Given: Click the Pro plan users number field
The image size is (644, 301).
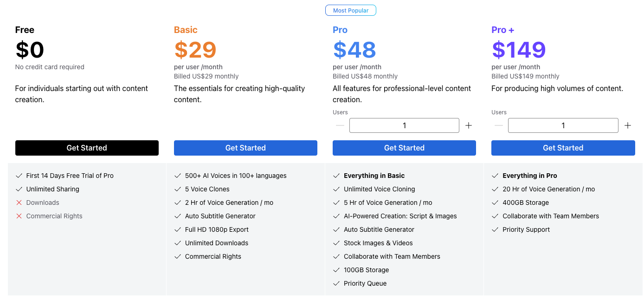Looking at the screenshot, I should click(x=404, y=125).
